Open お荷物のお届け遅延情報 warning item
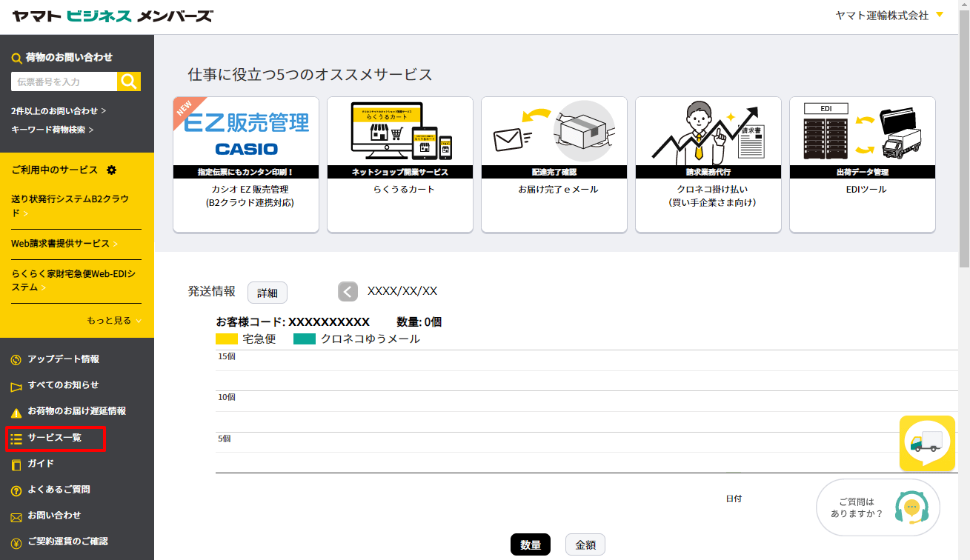This screenshot has height=560, width=970. coord(76,411)
